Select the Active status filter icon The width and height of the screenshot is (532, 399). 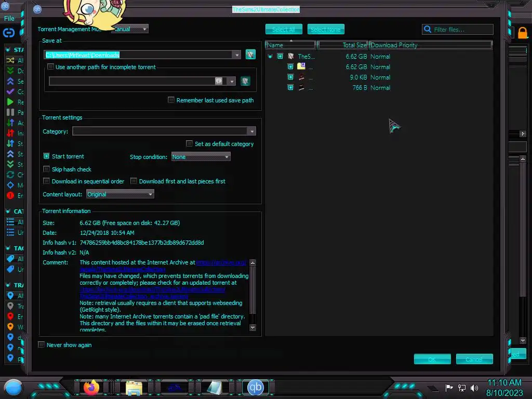(x=10, y=123)
